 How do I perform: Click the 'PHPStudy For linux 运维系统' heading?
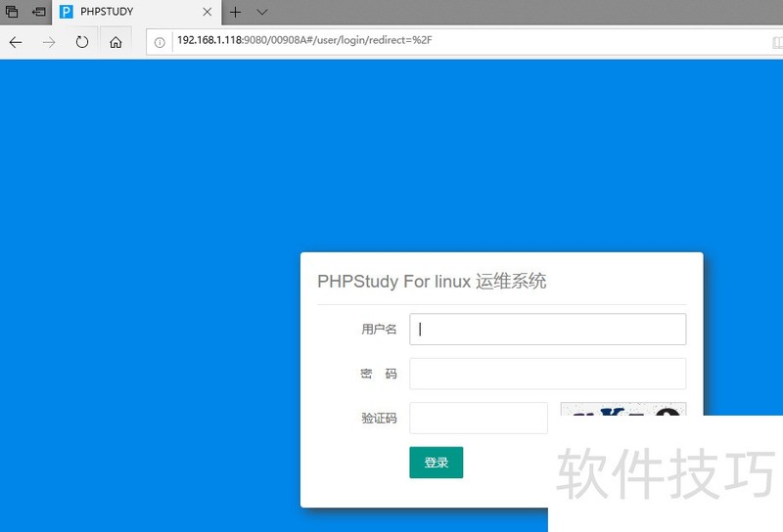[x=432, y=282]
